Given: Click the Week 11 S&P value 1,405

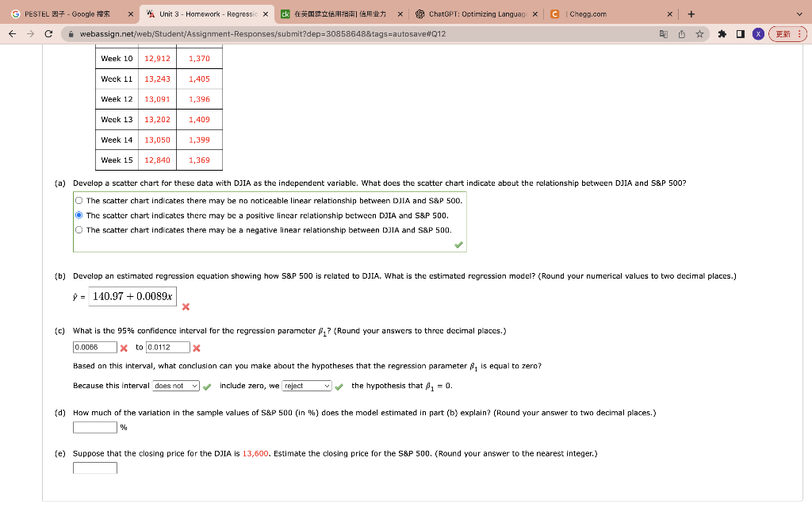Looking at the screenshot, I should 199,79.
